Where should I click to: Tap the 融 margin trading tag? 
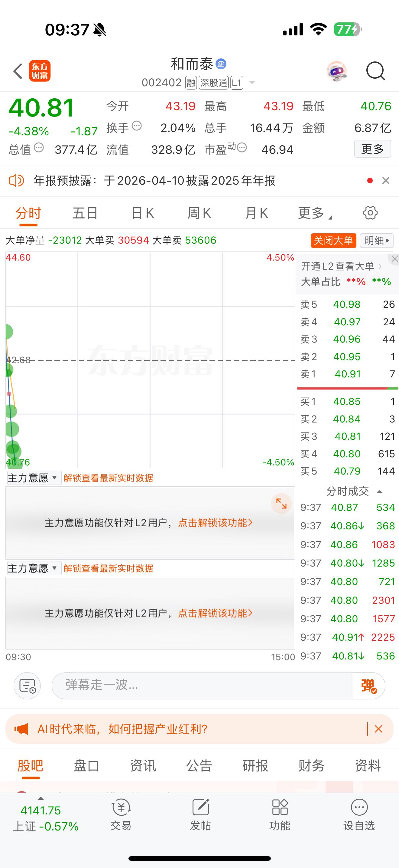[x=191, y=83]
